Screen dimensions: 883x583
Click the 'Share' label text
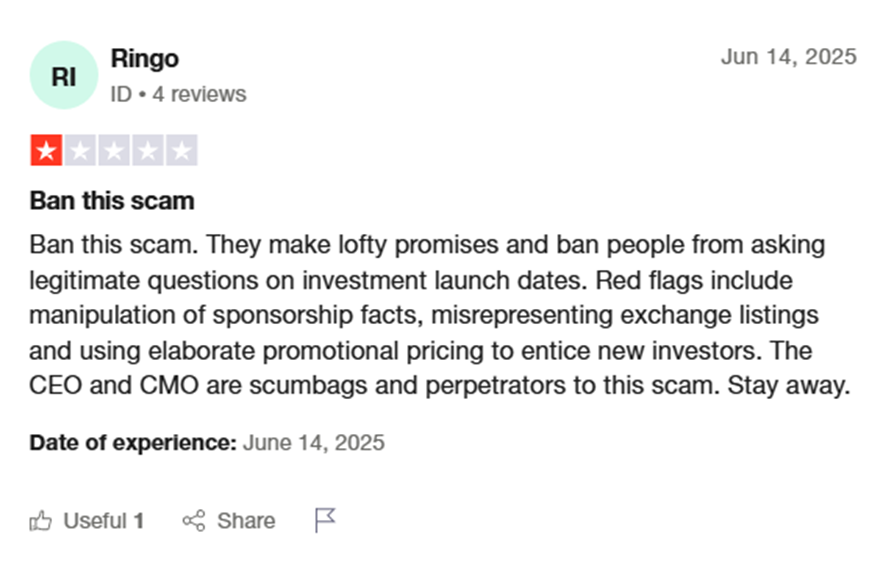246,521
